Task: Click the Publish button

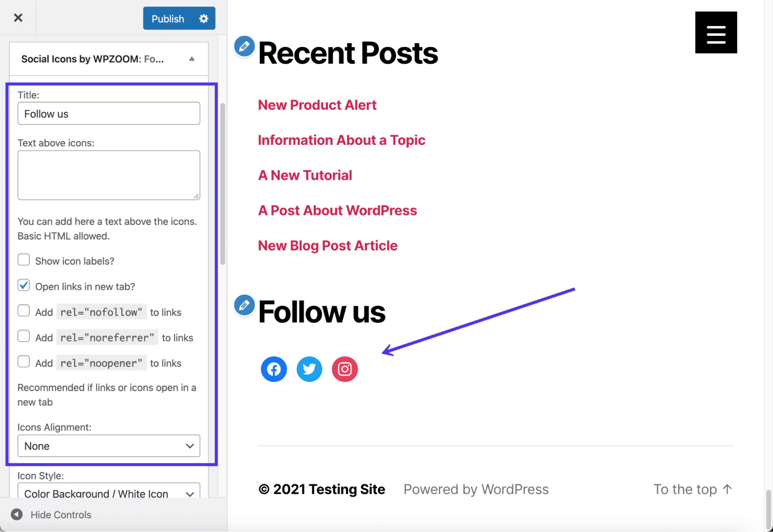Action: click(167, 18)
